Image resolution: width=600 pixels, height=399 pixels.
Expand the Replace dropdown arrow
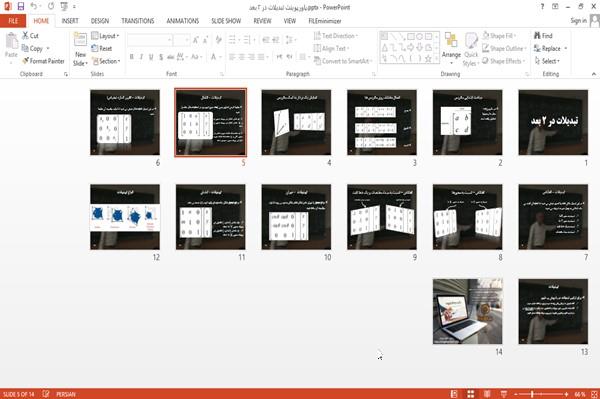coord(566,48)
